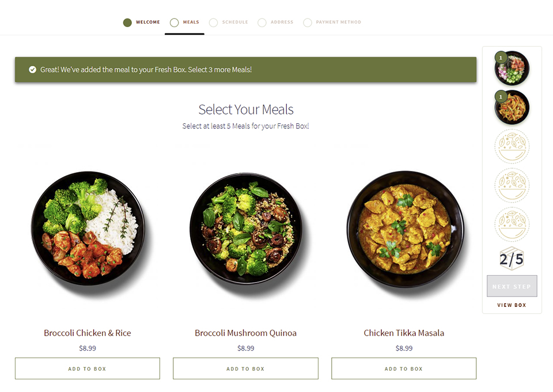Open first selected meal thumbnail in box
The height and width of the screenshot is (392, 553).
click(512, 68)
